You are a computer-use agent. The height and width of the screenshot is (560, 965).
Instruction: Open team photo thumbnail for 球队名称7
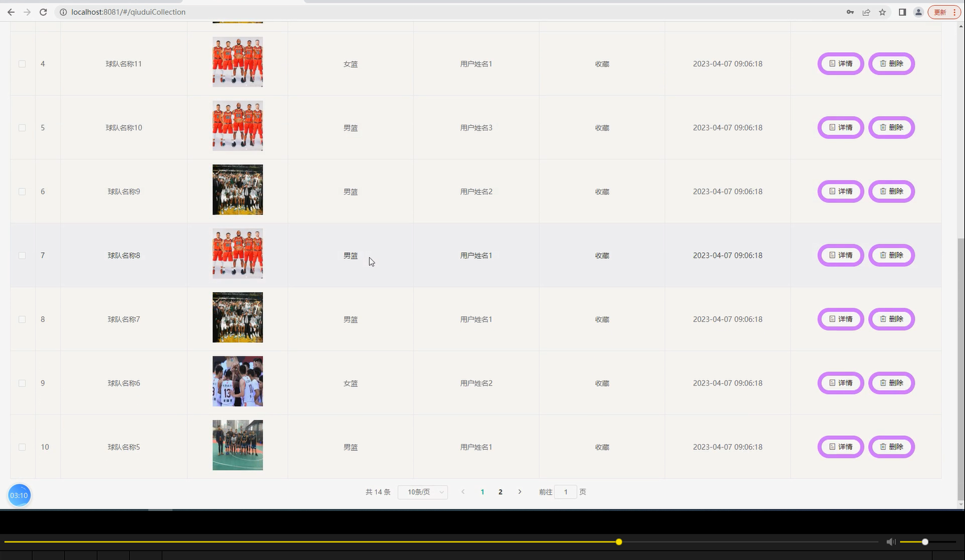coord(237,318)
